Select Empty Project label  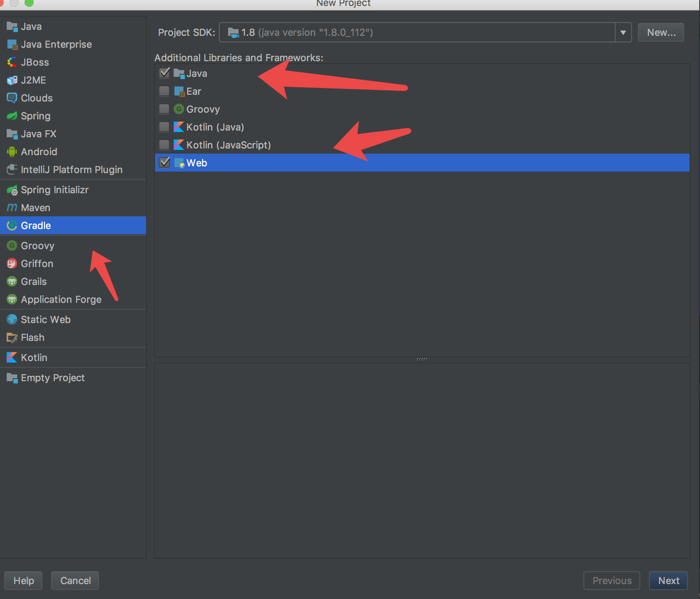point(53,378)
